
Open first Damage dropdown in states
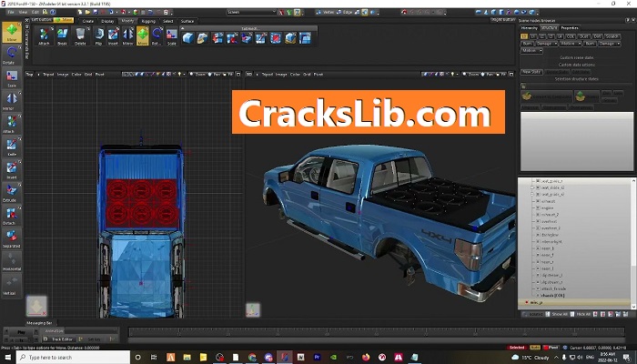[546, 44]
